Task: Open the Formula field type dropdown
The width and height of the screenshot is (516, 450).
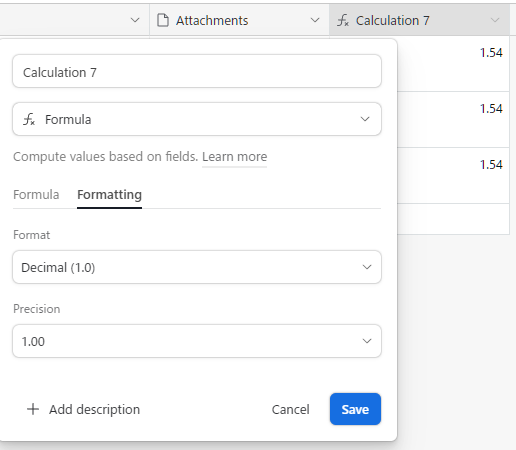Action: coord(197,119)
